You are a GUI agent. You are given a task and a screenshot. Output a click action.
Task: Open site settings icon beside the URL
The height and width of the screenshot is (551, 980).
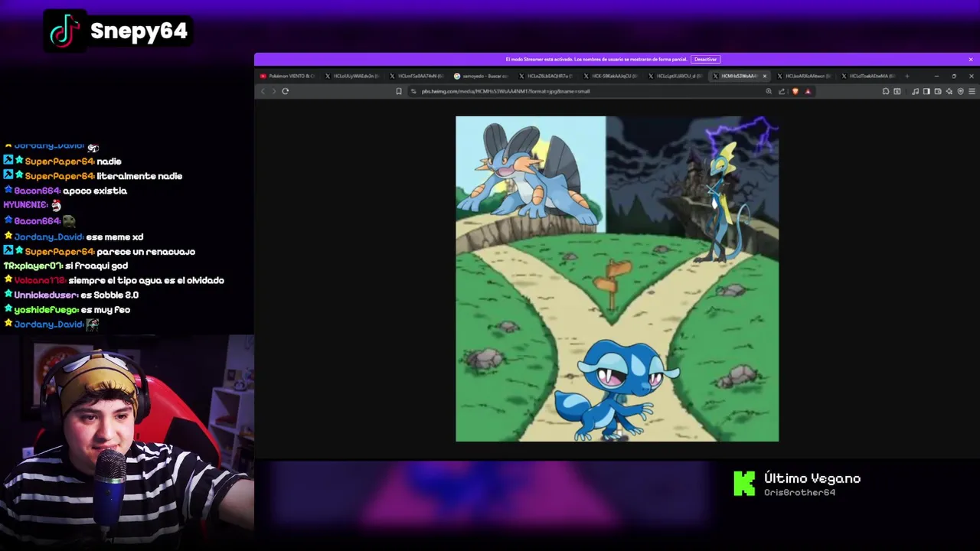tap(413, 91)
